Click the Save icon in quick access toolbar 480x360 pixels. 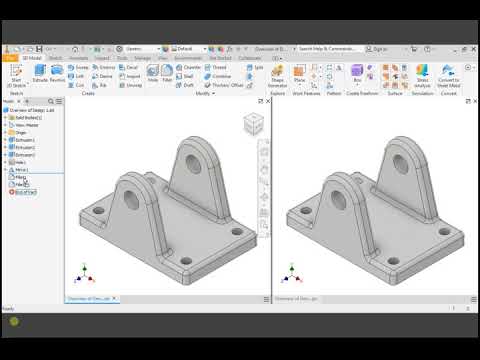point(39,49)
